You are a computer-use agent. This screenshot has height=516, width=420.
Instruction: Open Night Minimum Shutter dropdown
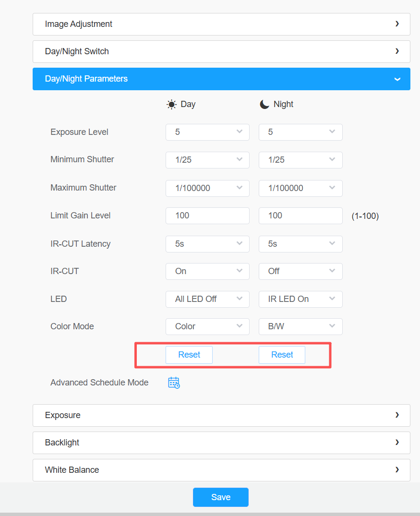click(x=300, y=160)
